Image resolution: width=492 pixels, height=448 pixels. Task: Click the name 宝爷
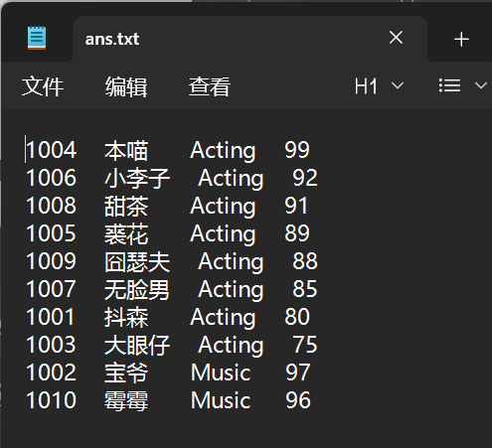(x=126, y=373)
